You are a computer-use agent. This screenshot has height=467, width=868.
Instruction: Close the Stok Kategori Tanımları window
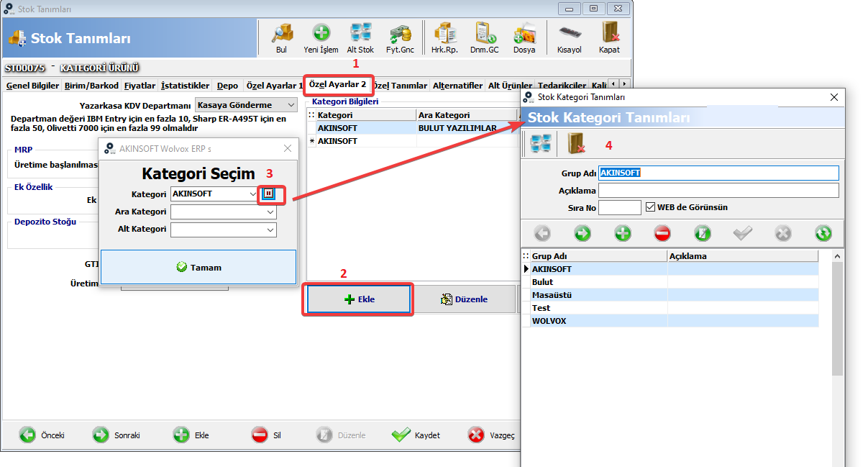tap(834, 97)
